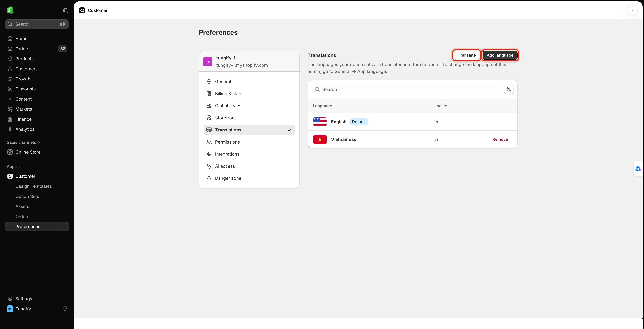Click the Preferences page heading
This screenshot has height=329, width=644.
pyautogui.click(x=218, y=33)
